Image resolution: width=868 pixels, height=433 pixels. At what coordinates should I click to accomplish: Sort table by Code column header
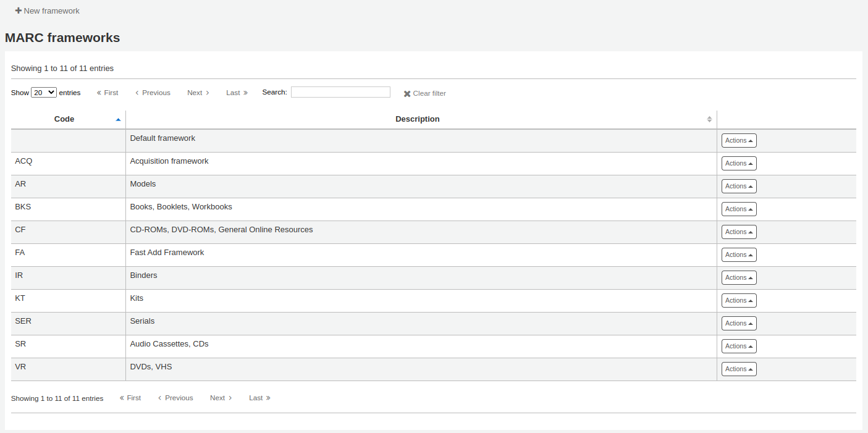pyautogui.click(x=68, y=119)
